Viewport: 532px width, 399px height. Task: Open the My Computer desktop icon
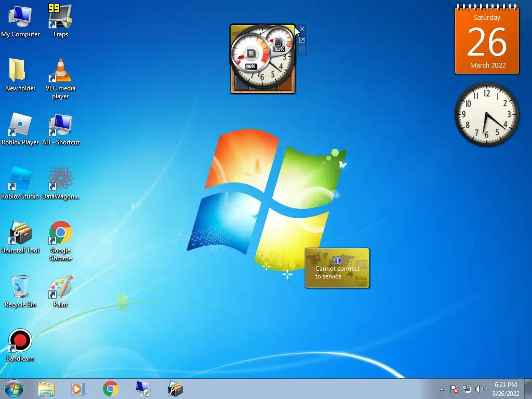click(20, 22)
